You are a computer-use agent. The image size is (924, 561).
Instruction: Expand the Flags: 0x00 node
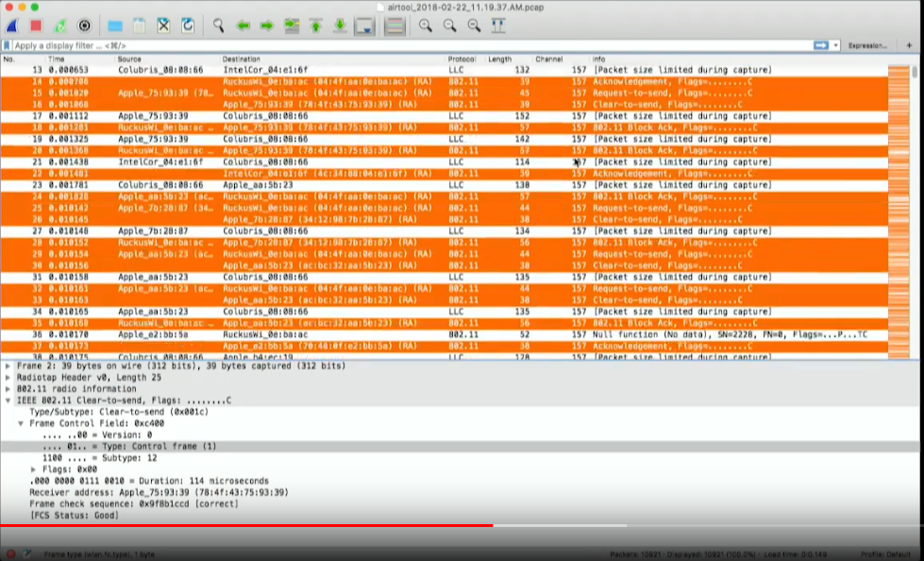(34, 469)
